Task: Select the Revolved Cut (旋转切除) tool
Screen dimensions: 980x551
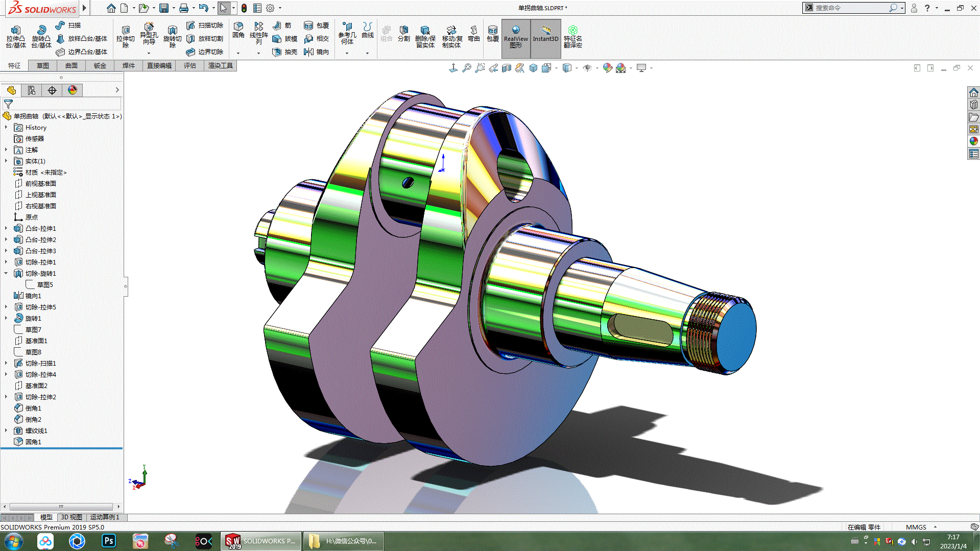Action: click(x=172, y=36)
